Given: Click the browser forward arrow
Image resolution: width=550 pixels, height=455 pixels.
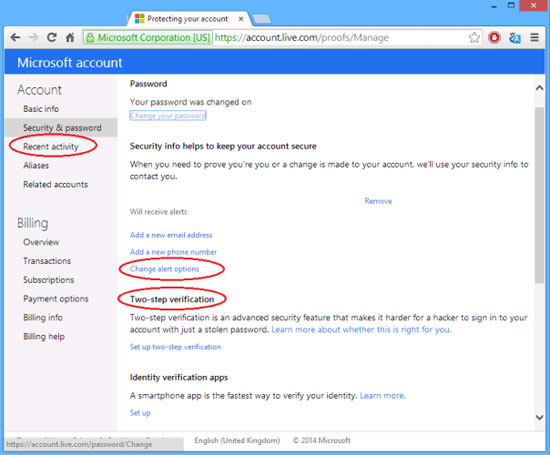Looking at the screenshot, I should [x=34, y=37].
